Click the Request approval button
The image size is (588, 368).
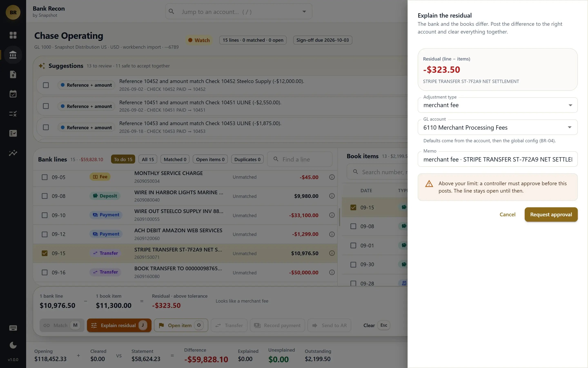tap(551, 214)
